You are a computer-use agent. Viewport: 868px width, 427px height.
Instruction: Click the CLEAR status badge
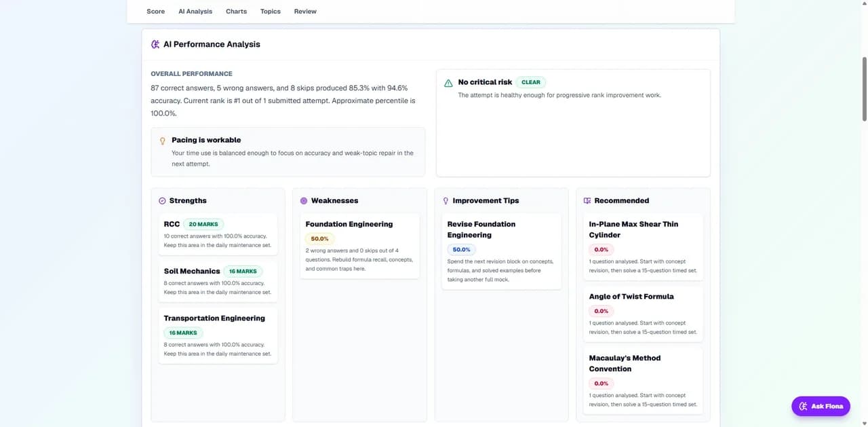tap(531, 82)
